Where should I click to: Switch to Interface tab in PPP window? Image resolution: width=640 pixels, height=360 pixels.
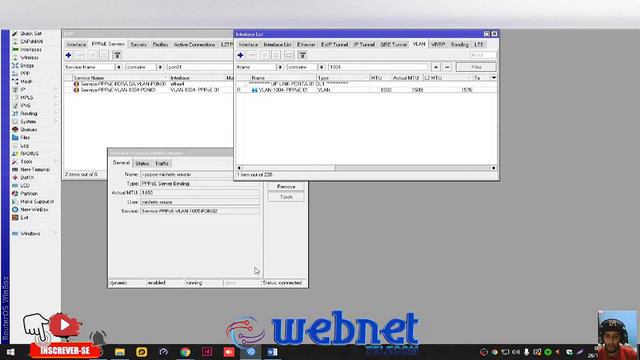click(x=76, y=44)
